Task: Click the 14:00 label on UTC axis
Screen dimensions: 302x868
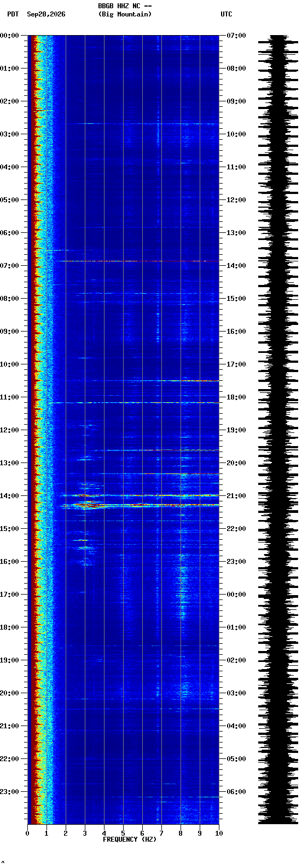Action: point(236,266)
